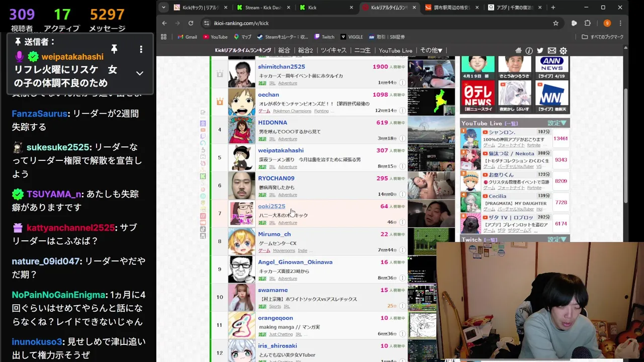644x362 pixels.
Task: Reload the ikioi-ranking page
Action: 191,23
